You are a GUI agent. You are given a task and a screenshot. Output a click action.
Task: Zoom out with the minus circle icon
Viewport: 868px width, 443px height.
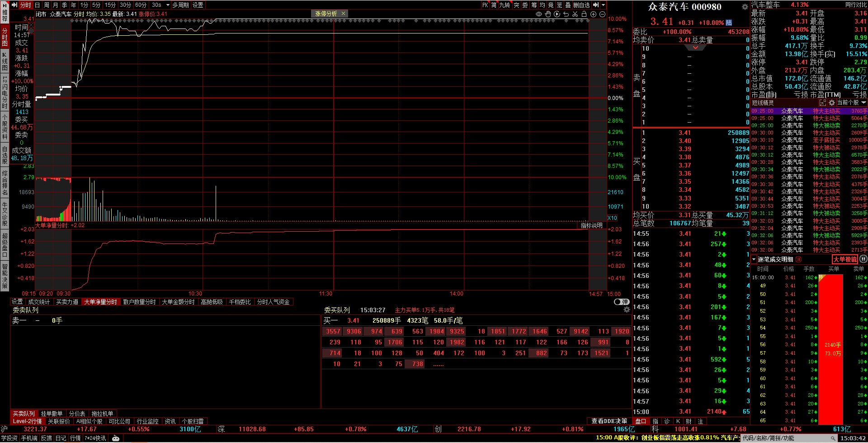coord(602,14)
